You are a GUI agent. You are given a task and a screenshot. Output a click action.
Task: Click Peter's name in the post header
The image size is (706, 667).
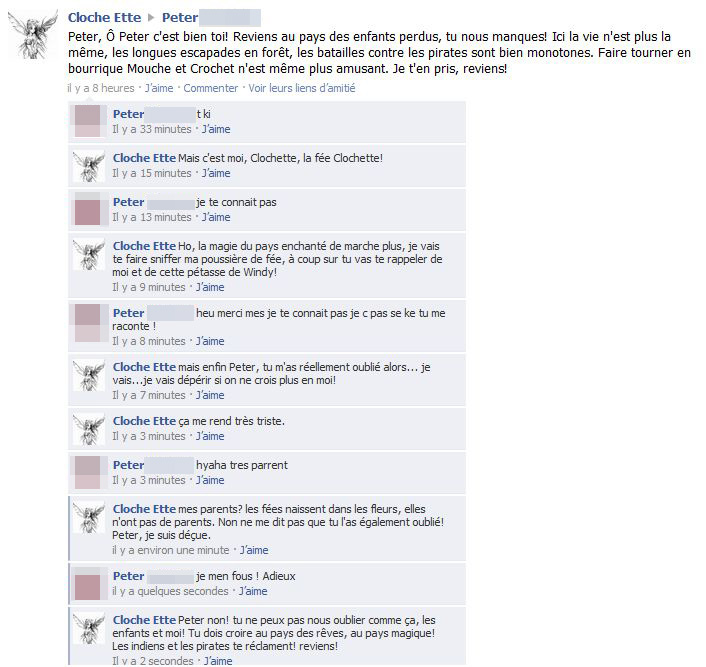(180, 18)
